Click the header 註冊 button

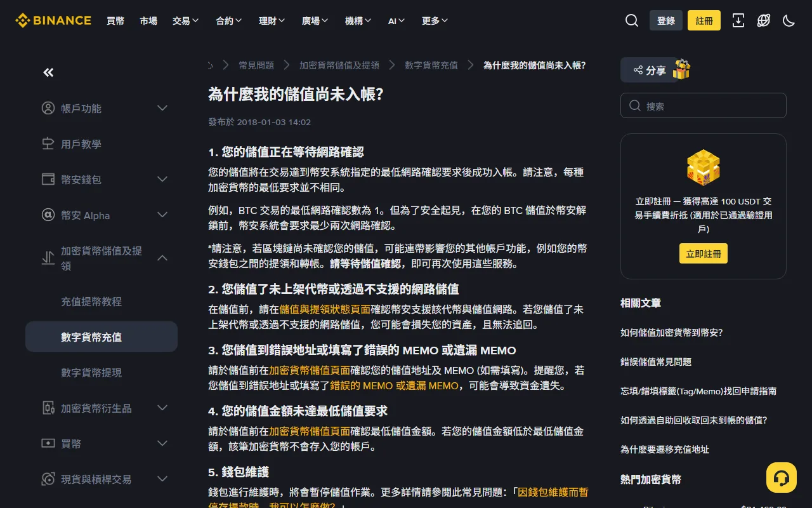(x=704, y=20)
